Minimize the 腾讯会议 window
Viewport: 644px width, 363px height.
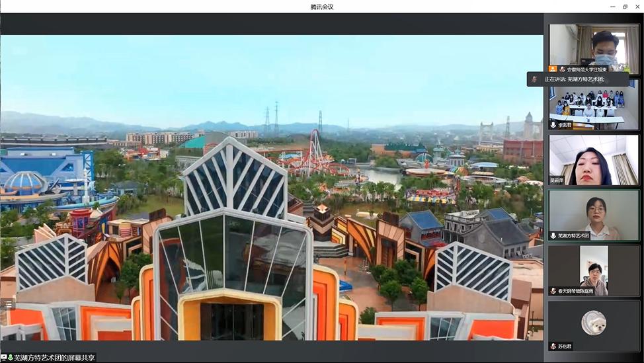[x=612, y=7]
